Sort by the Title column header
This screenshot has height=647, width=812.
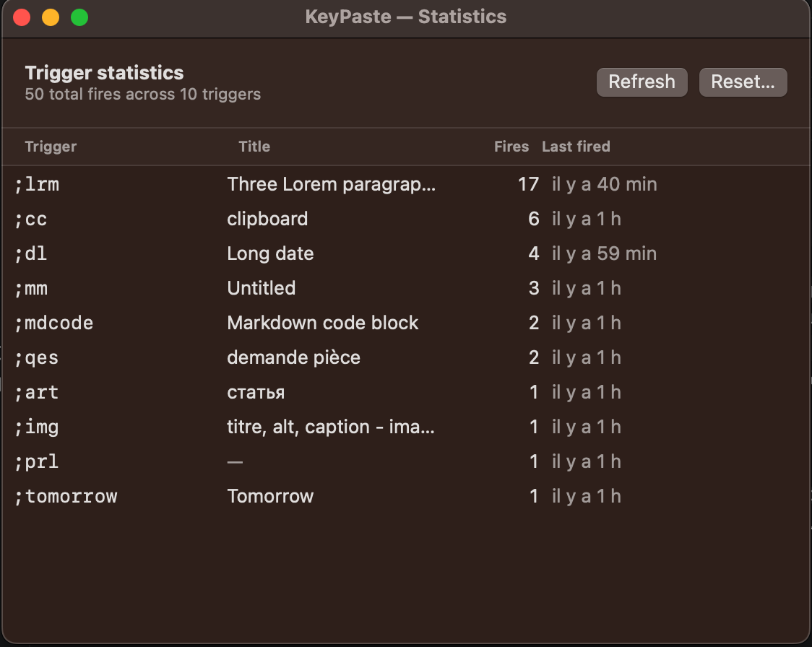(254, 147)
